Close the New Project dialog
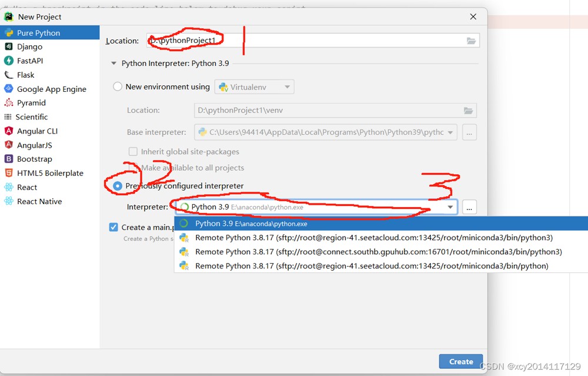 [473, 16]
